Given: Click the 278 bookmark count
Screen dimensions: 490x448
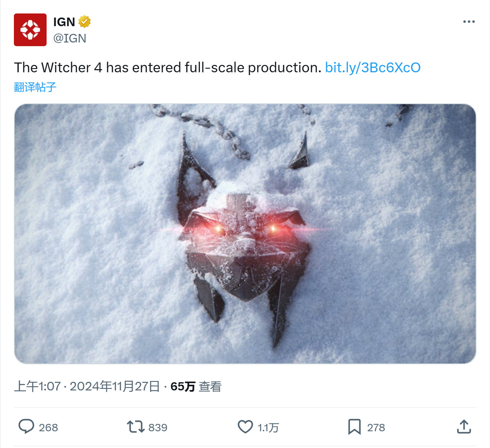Looking at the screenshot, I should [x=376, y=428].
